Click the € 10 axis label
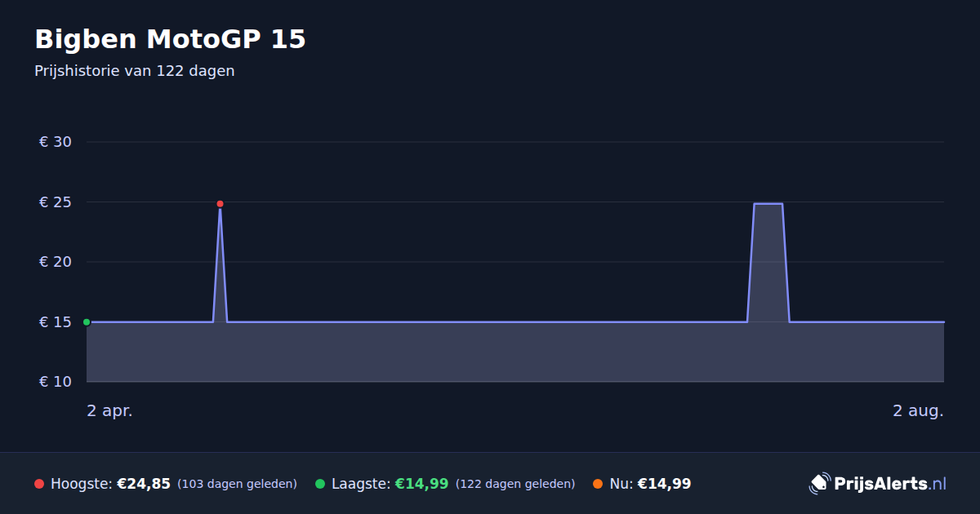Screen dimensions: 980x514 [x=56, y=382]
